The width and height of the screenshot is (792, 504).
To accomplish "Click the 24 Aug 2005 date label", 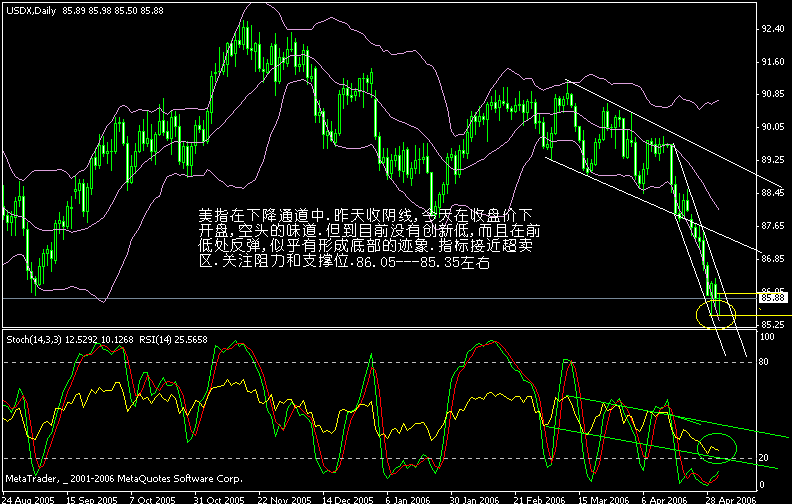I will click(28, 500).
